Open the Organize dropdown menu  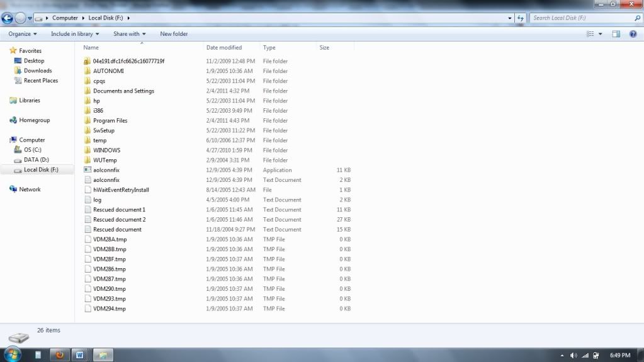[23, 34]
